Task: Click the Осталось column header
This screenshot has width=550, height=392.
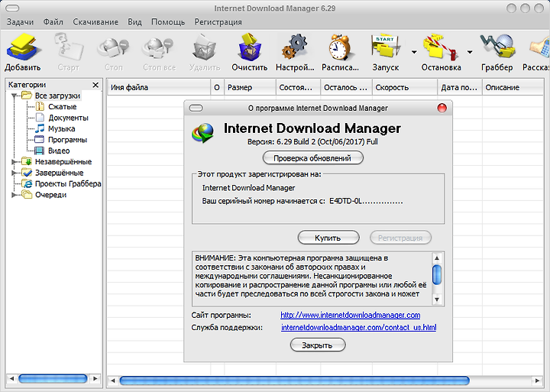Action: point(346,87)
